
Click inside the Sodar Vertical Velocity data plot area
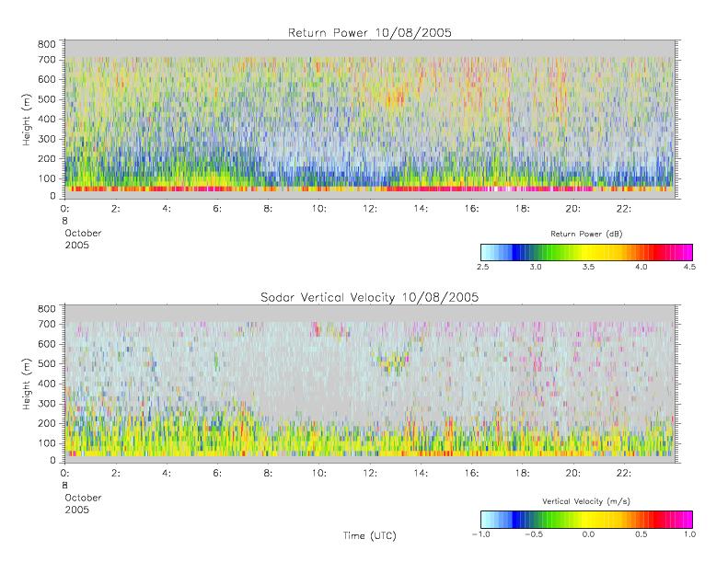[x=370, y=384]
